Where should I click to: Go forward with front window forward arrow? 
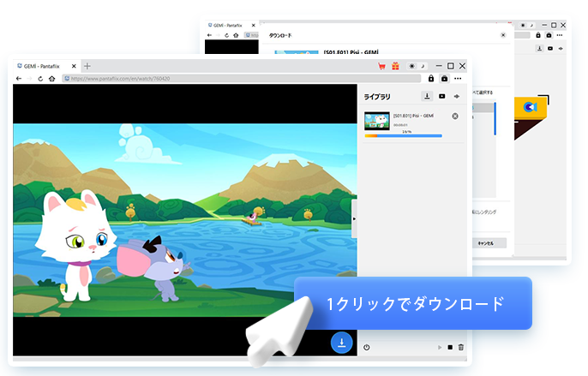[x=29, y=78]
